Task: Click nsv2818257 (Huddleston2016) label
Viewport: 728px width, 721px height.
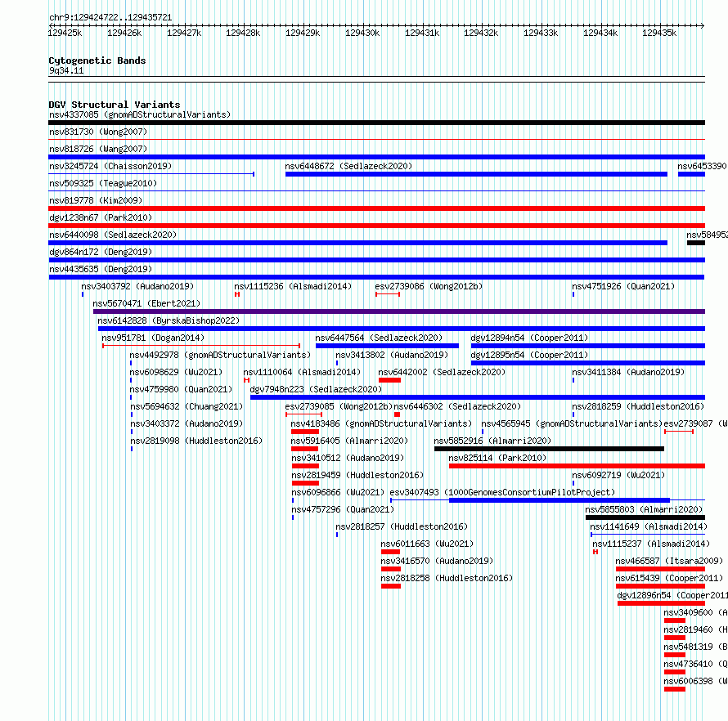Action: 402,526
